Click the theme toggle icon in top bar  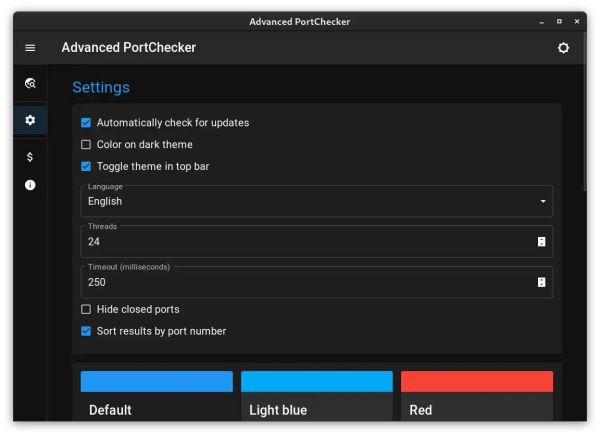(563, 48)
